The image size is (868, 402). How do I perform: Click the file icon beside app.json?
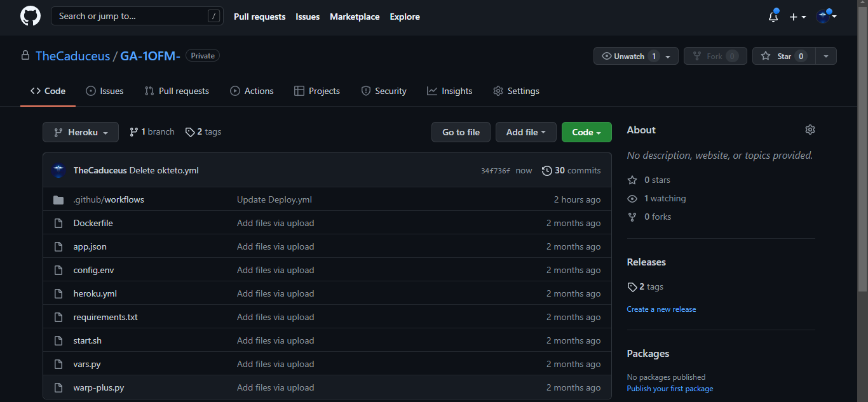[58, 246]
